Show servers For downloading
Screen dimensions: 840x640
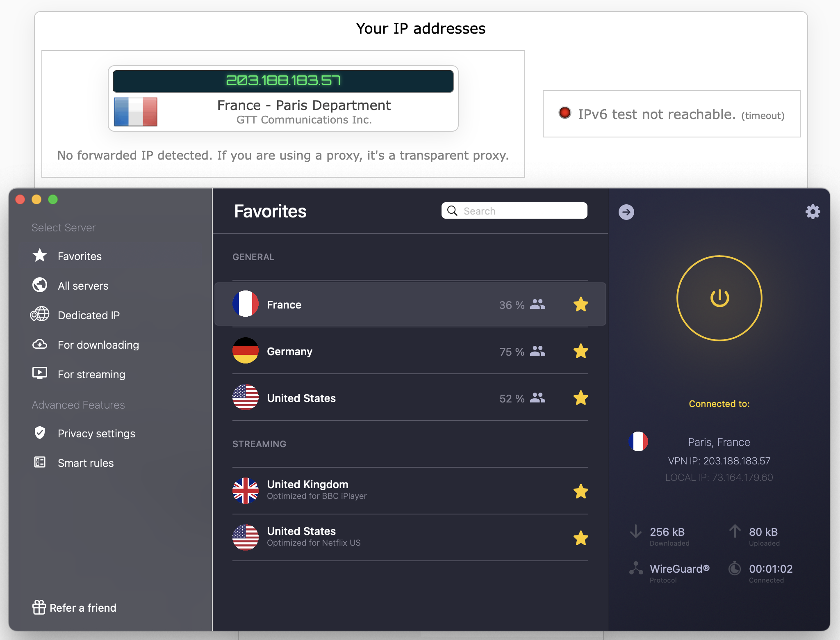click(98, 345)
